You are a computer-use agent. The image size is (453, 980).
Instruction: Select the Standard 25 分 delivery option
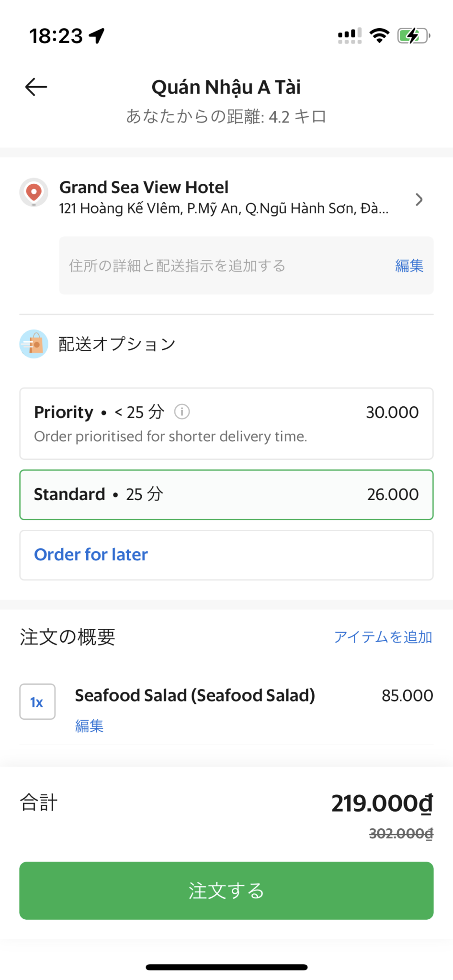pyautogui.click(x=226, y=494)
